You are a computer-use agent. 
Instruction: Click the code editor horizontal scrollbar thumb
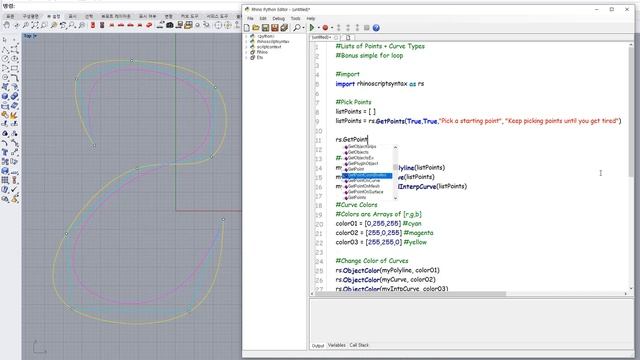(x=411, y=294)
